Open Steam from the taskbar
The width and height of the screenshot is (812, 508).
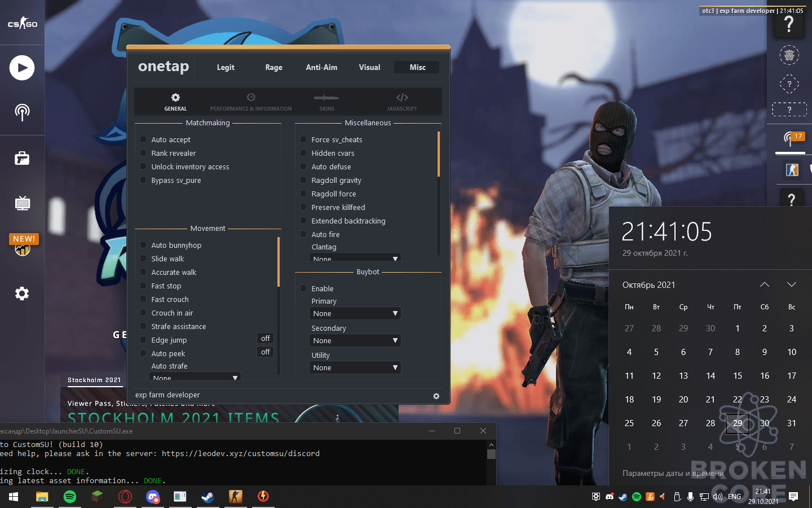(208, 497)
